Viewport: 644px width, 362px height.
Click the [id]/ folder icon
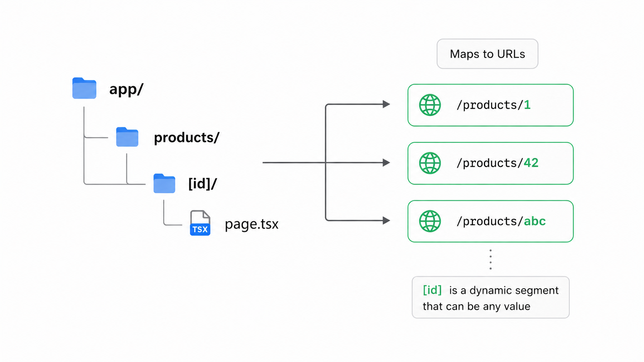click(x=164, y=183)
